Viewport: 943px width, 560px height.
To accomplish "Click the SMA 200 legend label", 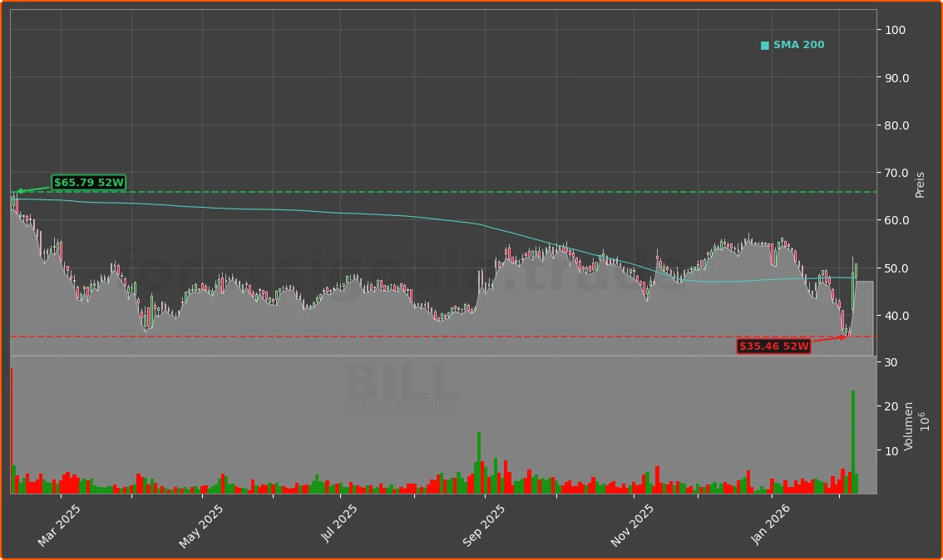I will point(798,46).
